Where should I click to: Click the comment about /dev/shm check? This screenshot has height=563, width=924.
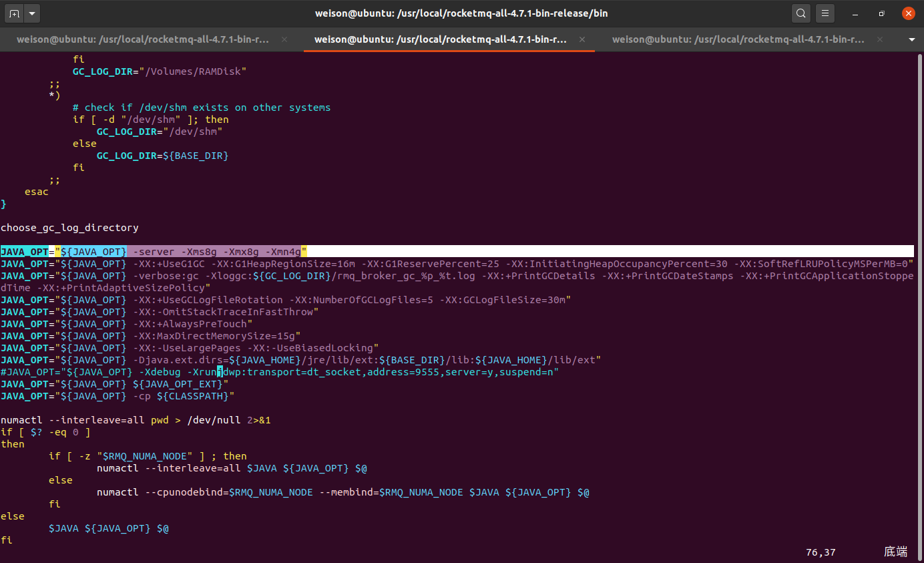[202, 108]
